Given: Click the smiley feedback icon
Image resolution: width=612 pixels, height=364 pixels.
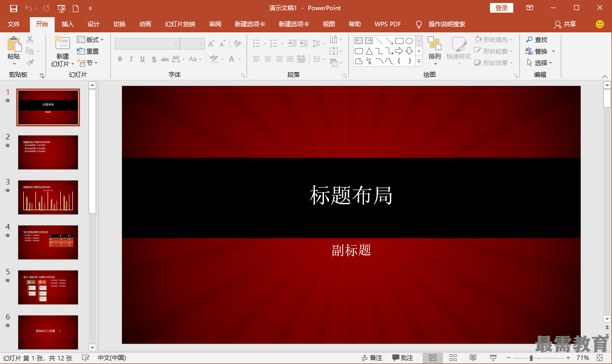Looking at the screenshot, I should pyautogui.click(x=600, y=24).
